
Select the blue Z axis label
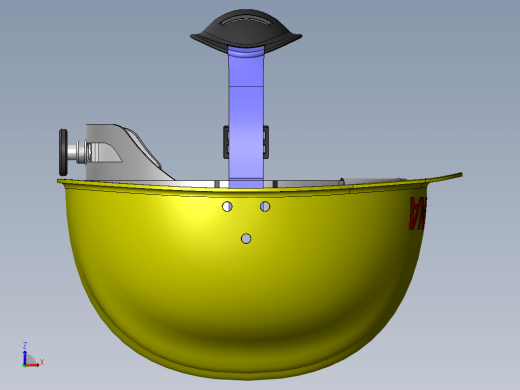pyautogui.click(x=25, y=345)
